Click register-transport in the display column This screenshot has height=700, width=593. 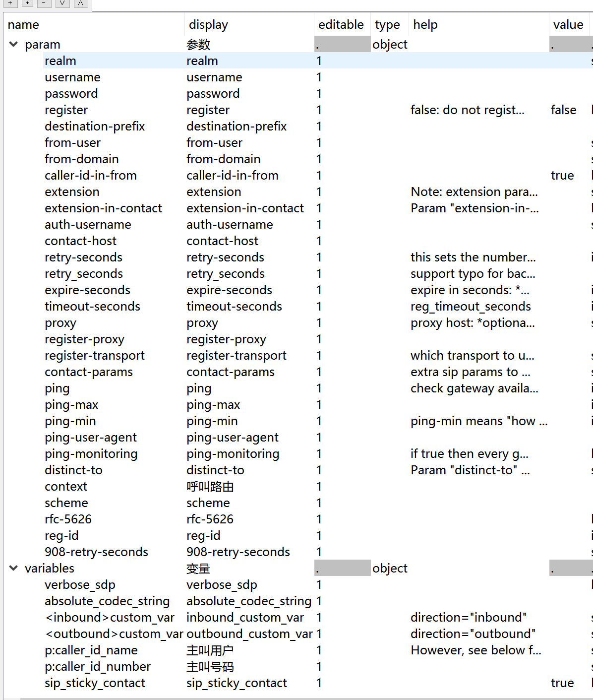coord(237,356)
